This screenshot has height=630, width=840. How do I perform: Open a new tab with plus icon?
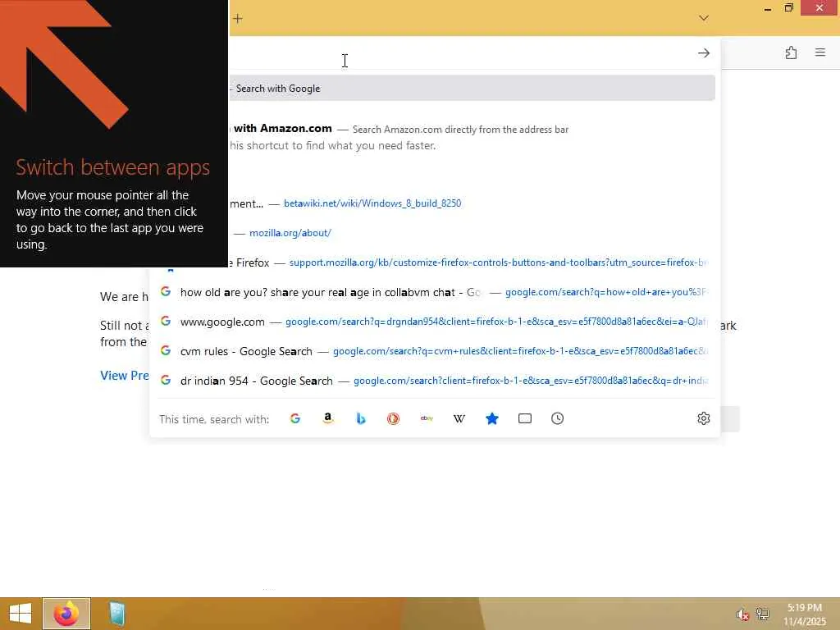(x=238, y=19)
